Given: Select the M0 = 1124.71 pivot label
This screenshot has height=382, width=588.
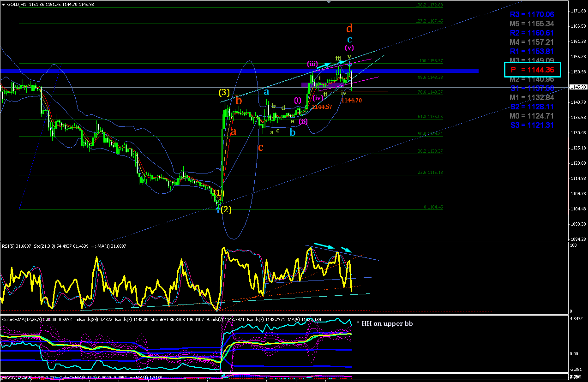Looking at the screenshot, I should (x=532, y=116).
